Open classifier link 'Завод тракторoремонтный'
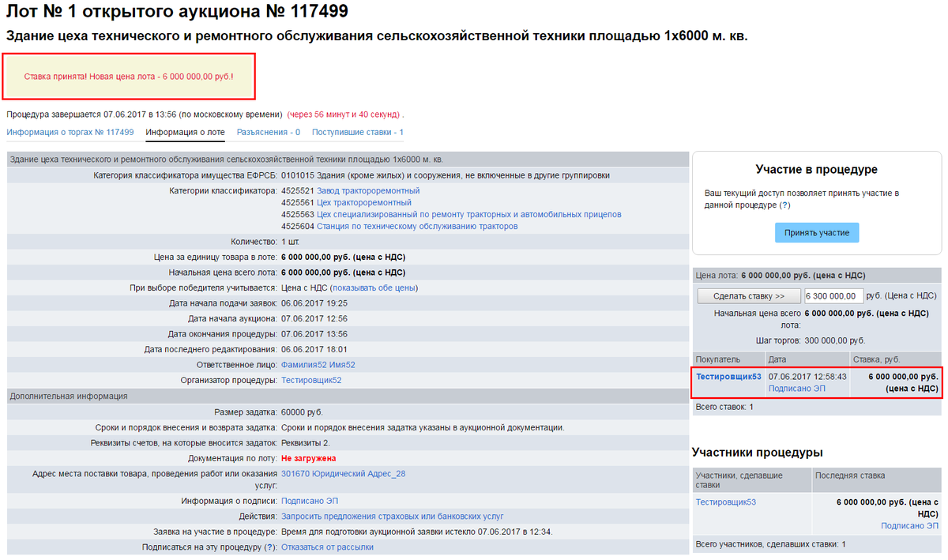The width and height of the screenshot is (948, 560). [x=368, y=191]
